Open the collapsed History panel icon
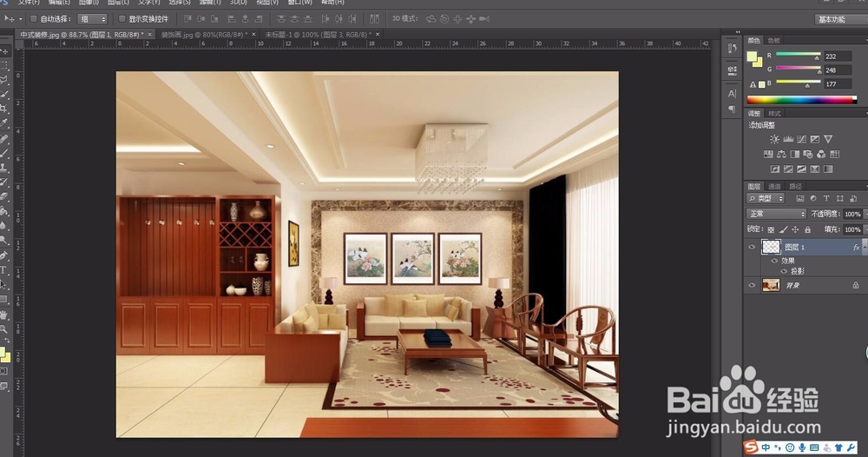This screenshot has width=868, height=457. point(732,49)
